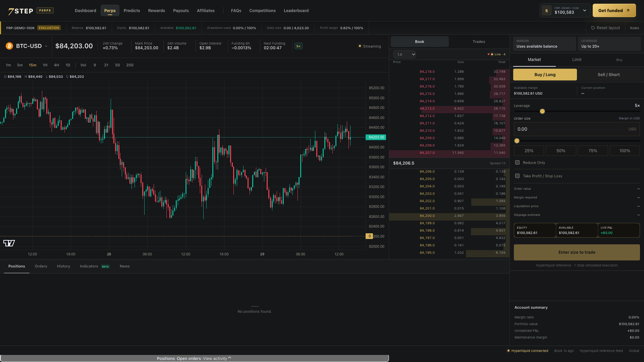This screenshot has width=644, height=362.
Task: Toggle the 21 moving average
Action: pos(106,65)
